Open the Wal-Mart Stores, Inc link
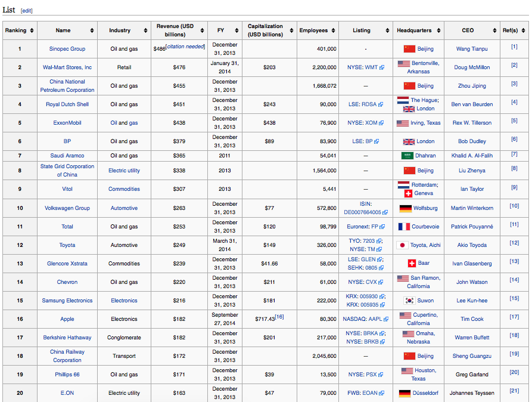The image size is (532, 402). point(67,67)
